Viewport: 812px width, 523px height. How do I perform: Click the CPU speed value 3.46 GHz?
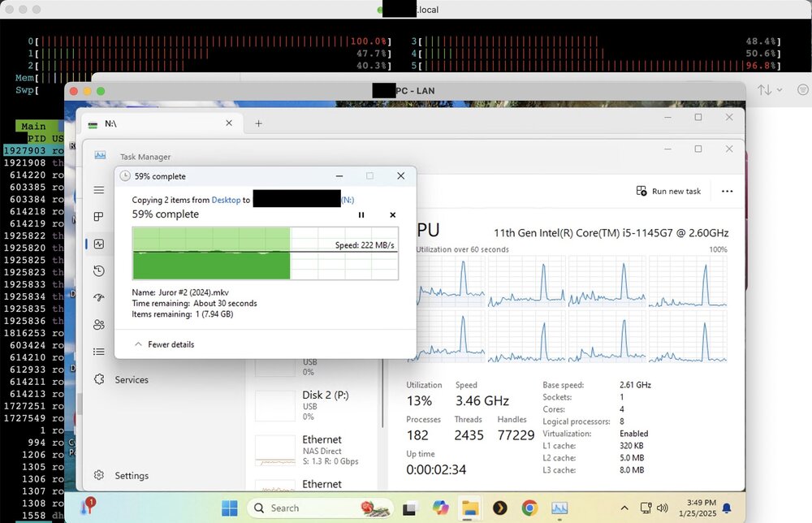pyautogui.click(x=482, y=401)
